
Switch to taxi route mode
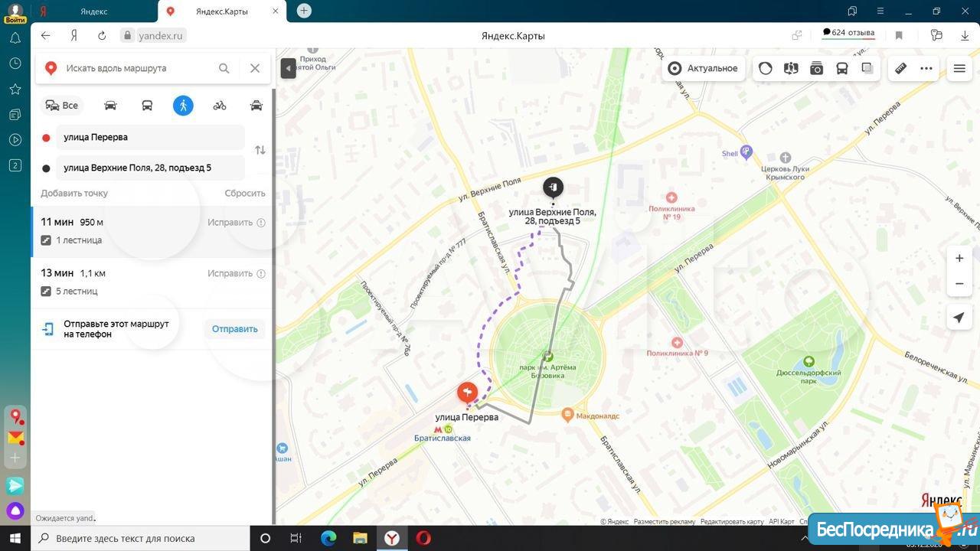point(256,106)
